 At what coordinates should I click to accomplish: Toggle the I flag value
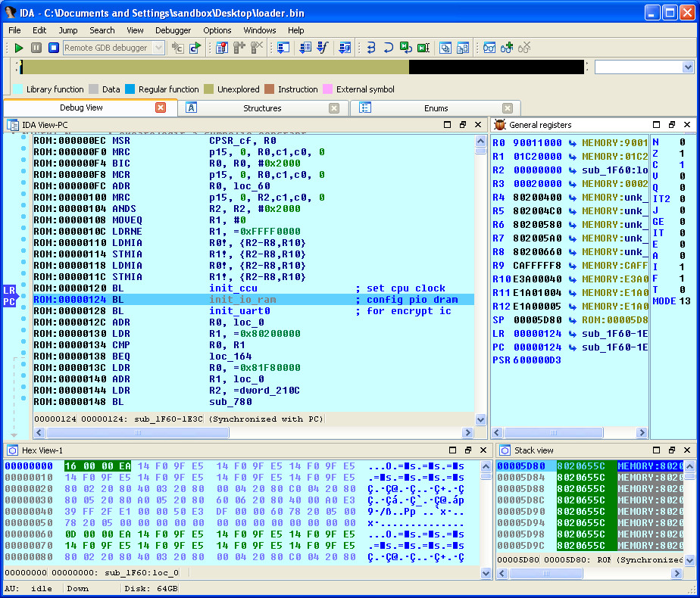pos(682,266)
